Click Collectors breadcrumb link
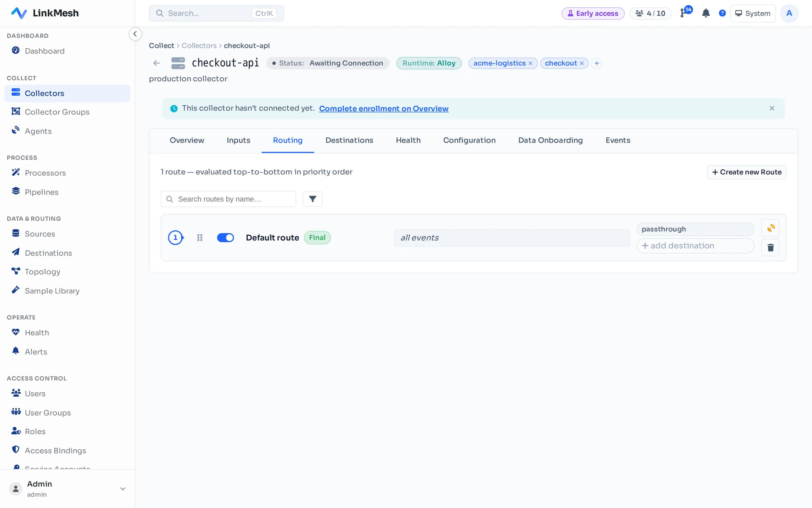This screenshot has width=812, height=508. [x=199, y=46]
